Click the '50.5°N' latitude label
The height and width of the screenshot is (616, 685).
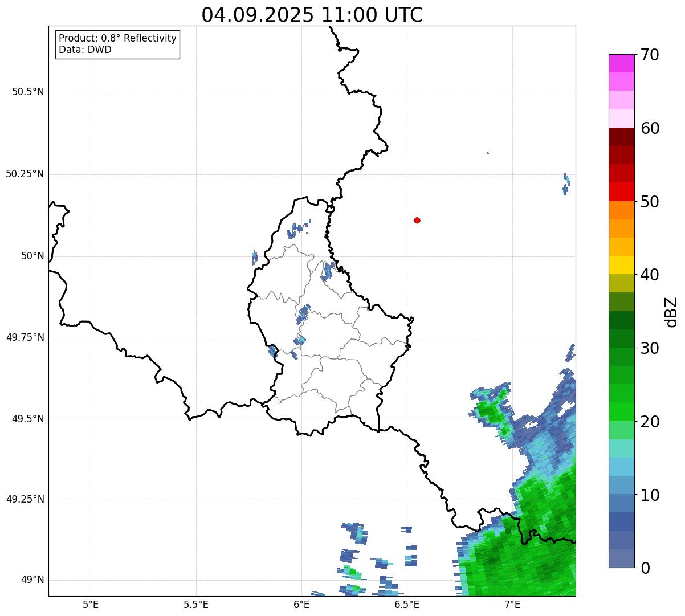[28, 92]
